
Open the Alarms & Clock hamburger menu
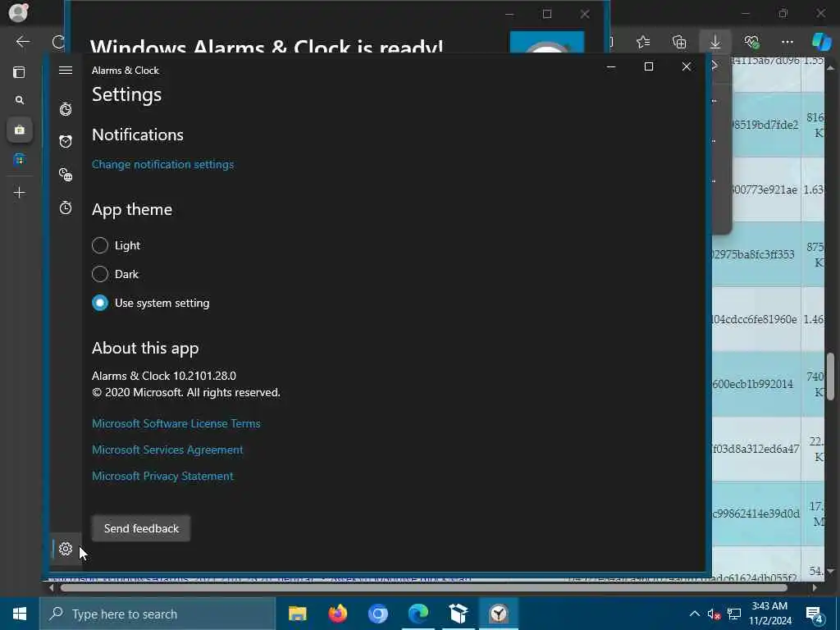pos(66,71)
